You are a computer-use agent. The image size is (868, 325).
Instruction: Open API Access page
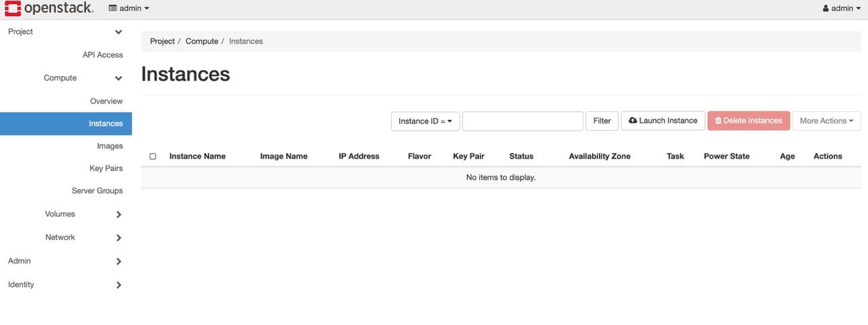tap(102, 55)
